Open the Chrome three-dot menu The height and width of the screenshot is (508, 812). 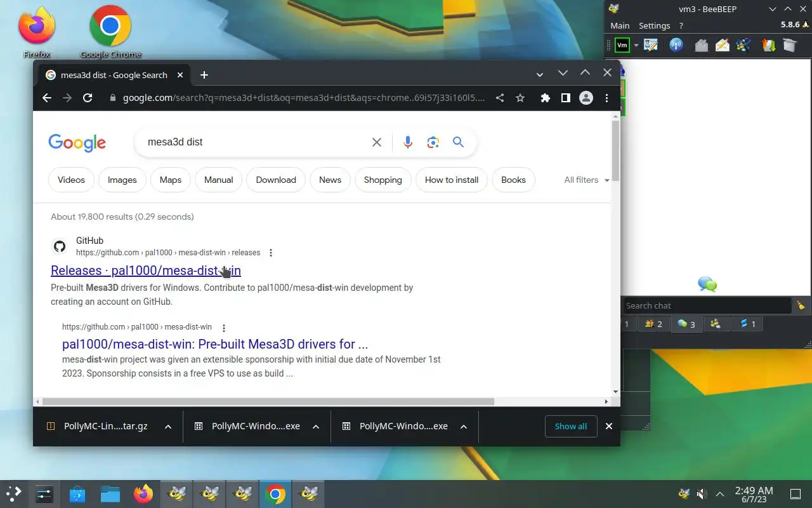click(x=606, y=98)
